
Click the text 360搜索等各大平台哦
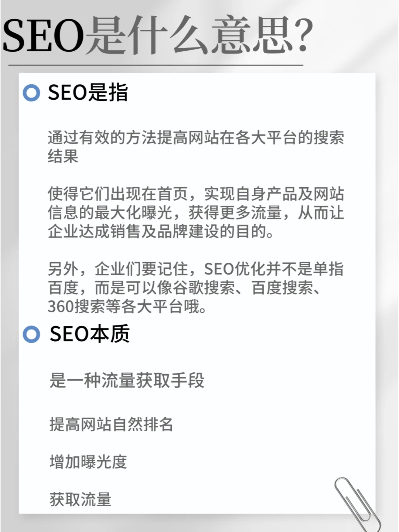127,306
